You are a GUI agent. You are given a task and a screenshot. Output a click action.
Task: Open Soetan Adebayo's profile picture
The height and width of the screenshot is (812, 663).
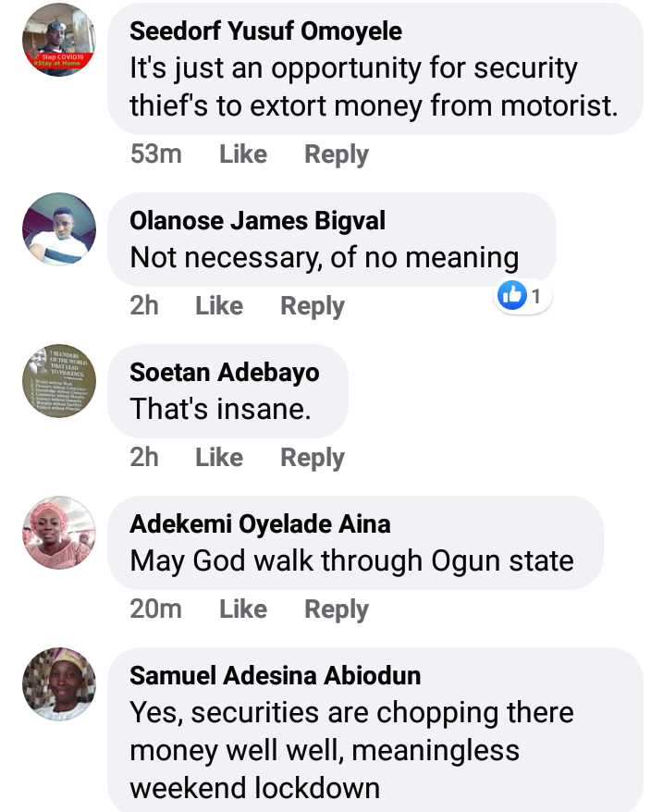pyautogui.click(x=59, y=381)
